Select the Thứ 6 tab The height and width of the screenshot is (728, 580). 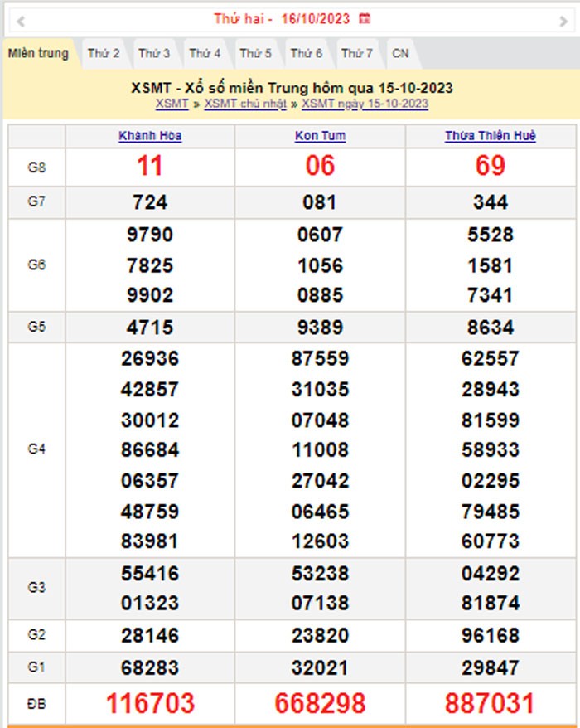point(306,54)
